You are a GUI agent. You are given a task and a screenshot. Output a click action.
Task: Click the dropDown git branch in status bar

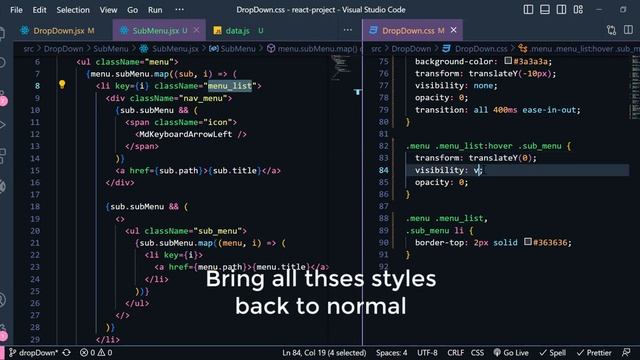point(33,353)
